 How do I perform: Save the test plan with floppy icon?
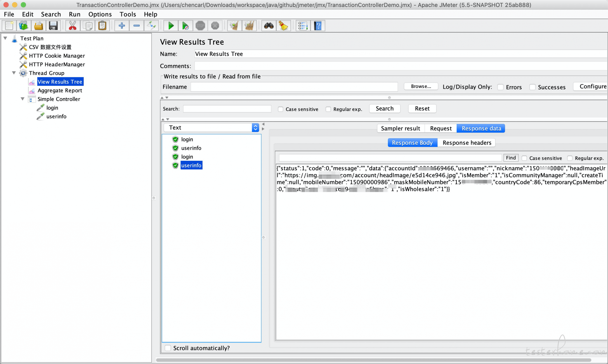point(53,26)
